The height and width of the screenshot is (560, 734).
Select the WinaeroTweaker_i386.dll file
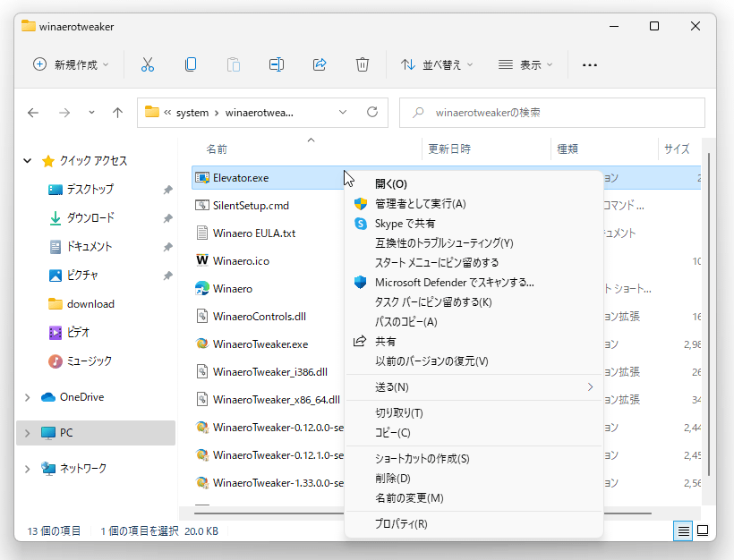coord(270,372)
